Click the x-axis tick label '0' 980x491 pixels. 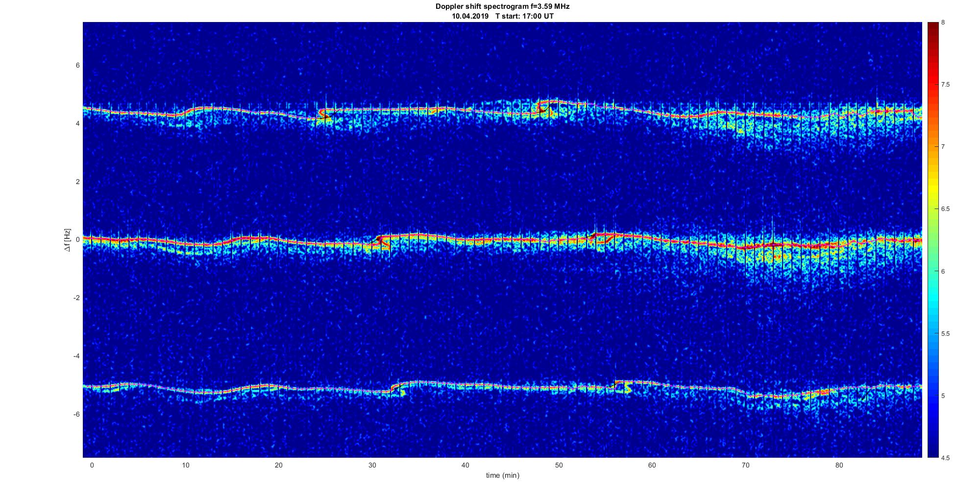pos(92,465)
